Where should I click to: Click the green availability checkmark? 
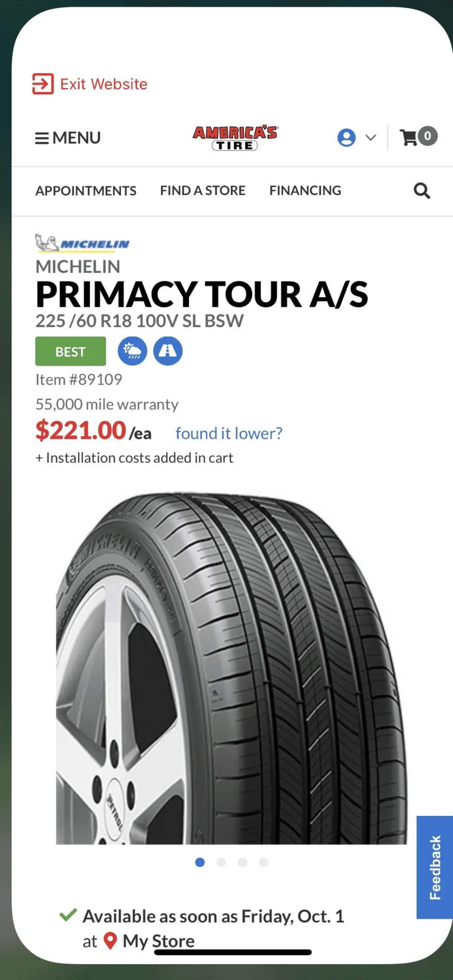click(x=68, y=914)
